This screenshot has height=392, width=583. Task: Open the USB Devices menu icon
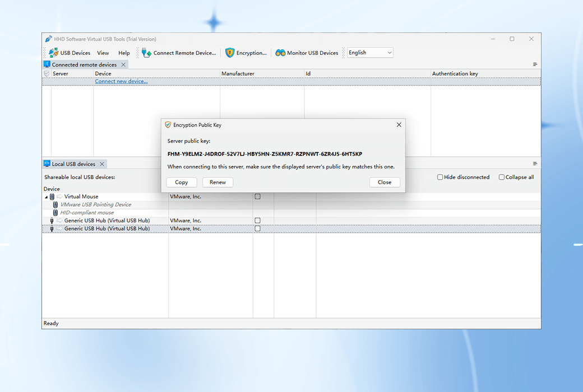click(53, 53)
